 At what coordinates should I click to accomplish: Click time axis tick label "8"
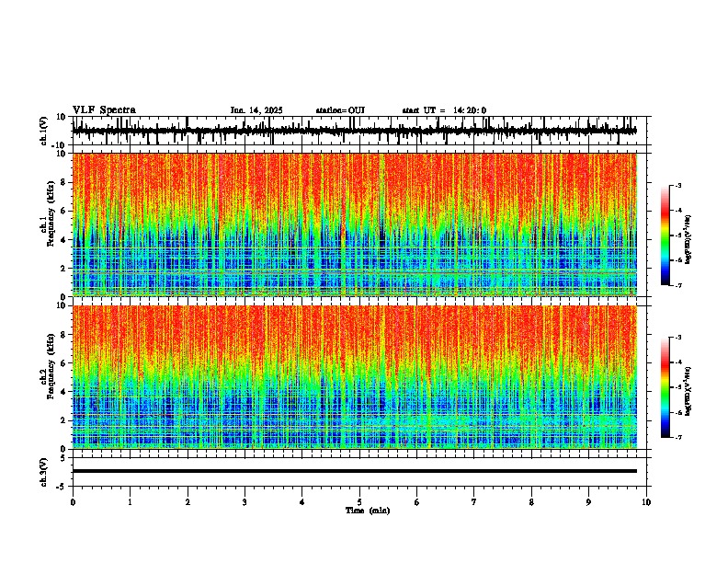point(531,502)
